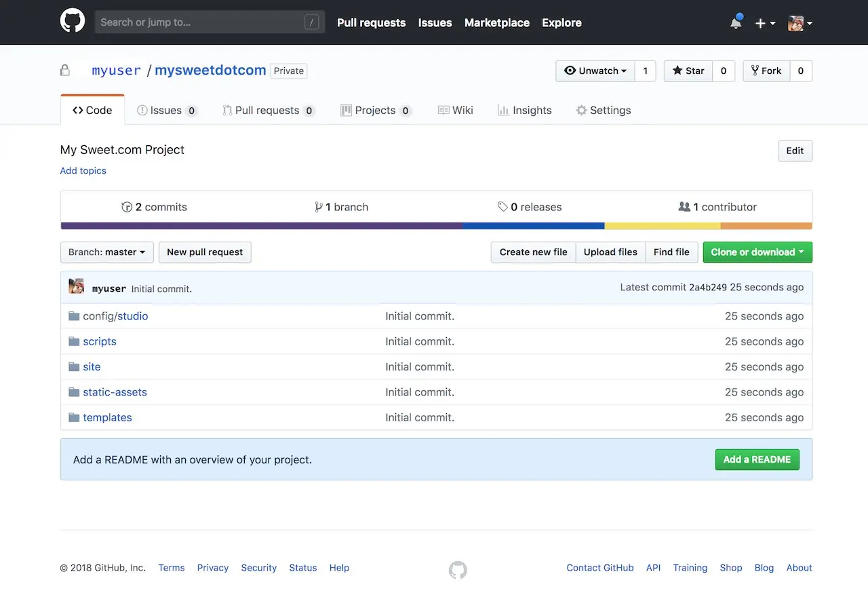Click Create new file button
Screen dimensions: 868x614
(533, 252)
